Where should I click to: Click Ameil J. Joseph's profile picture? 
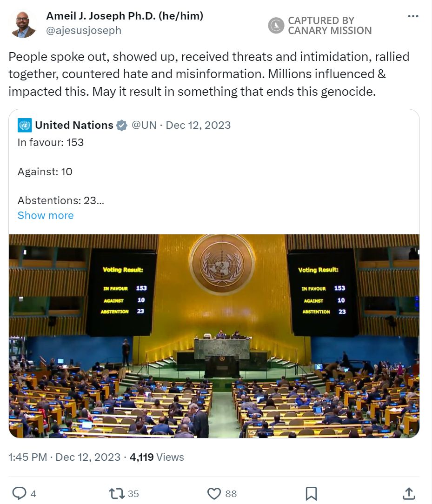coord(23,24)
